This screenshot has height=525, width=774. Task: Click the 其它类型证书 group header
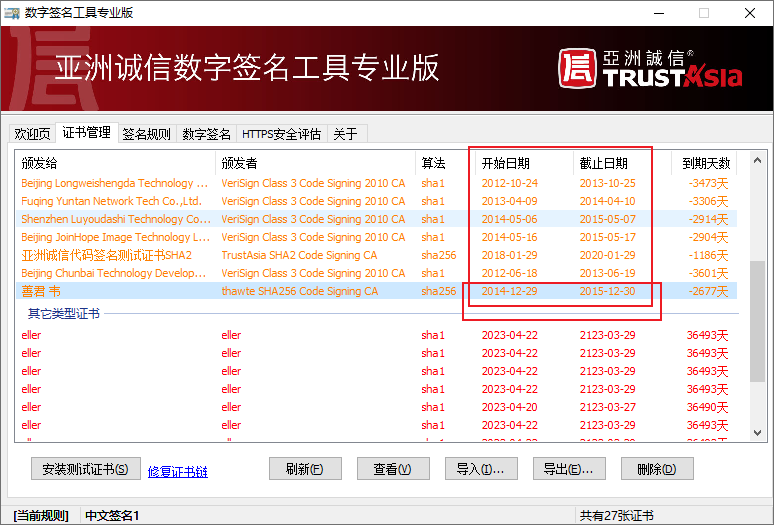click(64, 314)
